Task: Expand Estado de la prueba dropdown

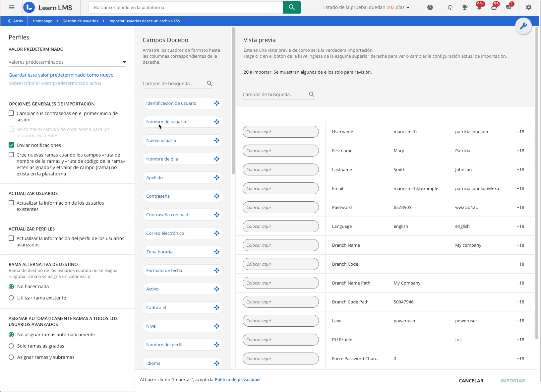Action: coord(366,7)
